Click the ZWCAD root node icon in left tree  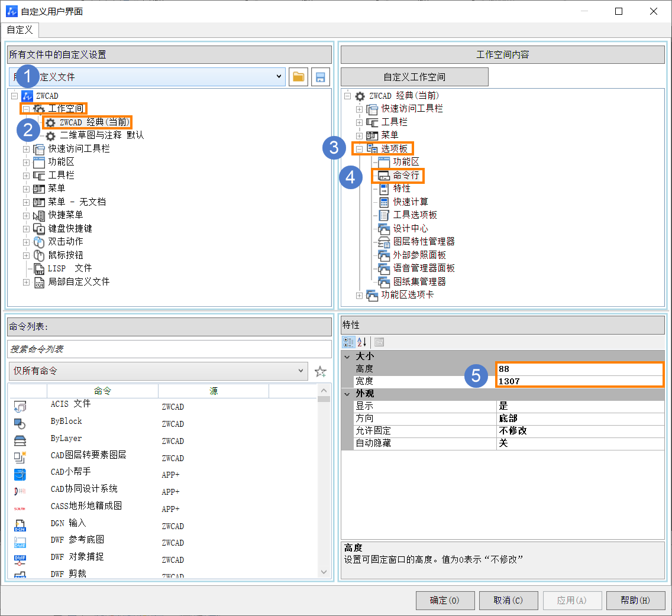[27, 96]
